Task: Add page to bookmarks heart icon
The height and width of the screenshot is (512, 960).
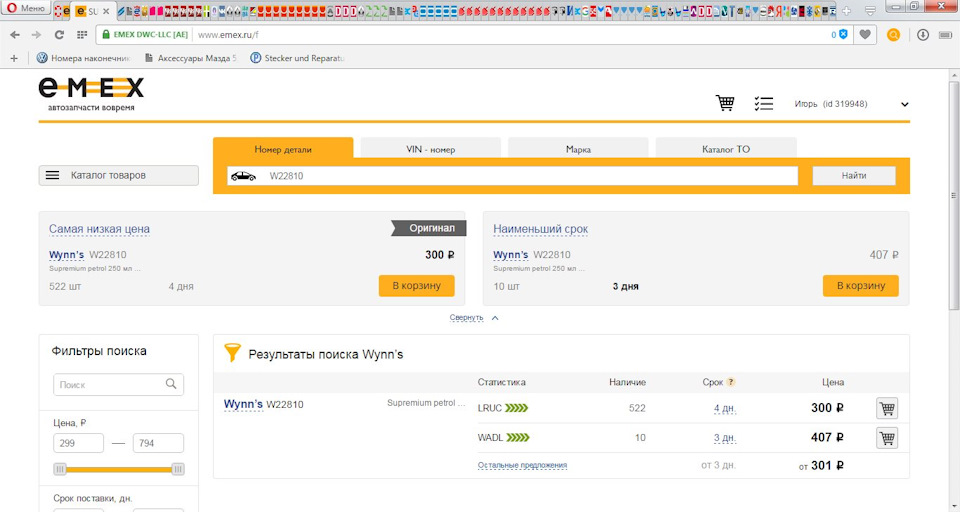Action: tap(865, 35)
